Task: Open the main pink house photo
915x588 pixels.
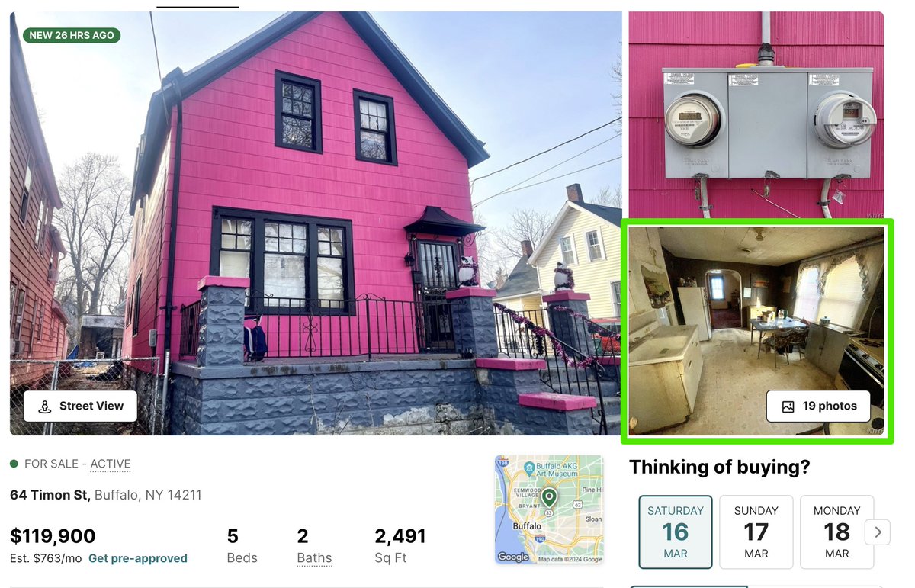Action: [x=316, y=223]
